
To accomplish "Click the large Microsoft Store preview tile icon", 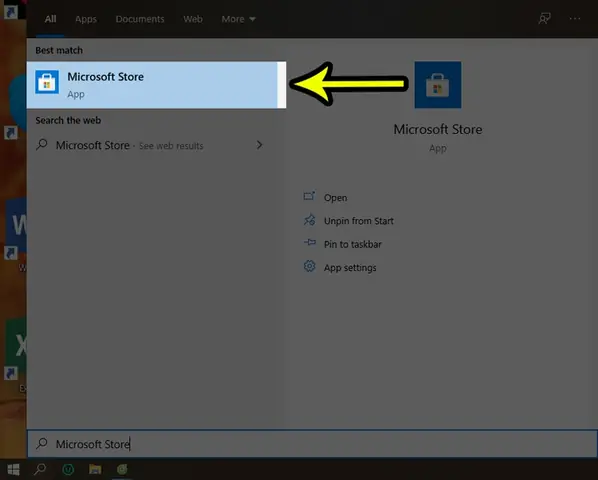I will (438, 85).
